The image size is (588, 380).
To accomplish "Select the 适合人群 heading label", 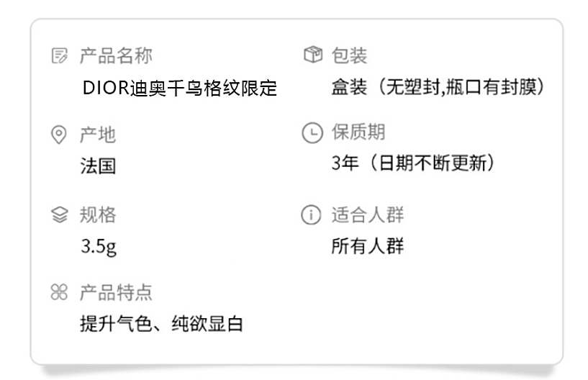I will coord(368,215).
